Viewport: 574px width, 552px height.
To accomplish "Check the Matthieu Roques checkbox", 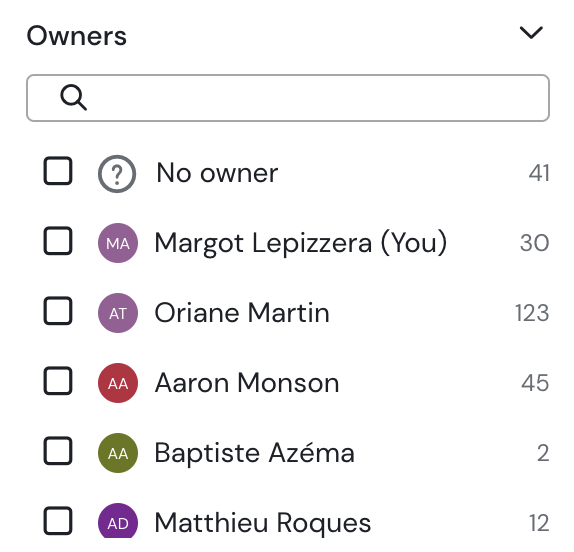I will pyautogui.click(x=58, y=521).
